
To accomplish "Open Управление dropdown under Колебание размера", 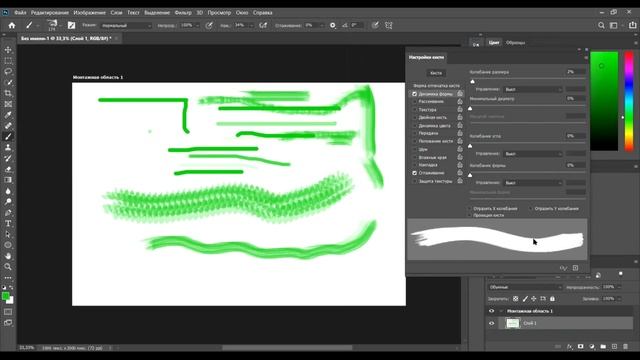I will click(x=533, y=89).
